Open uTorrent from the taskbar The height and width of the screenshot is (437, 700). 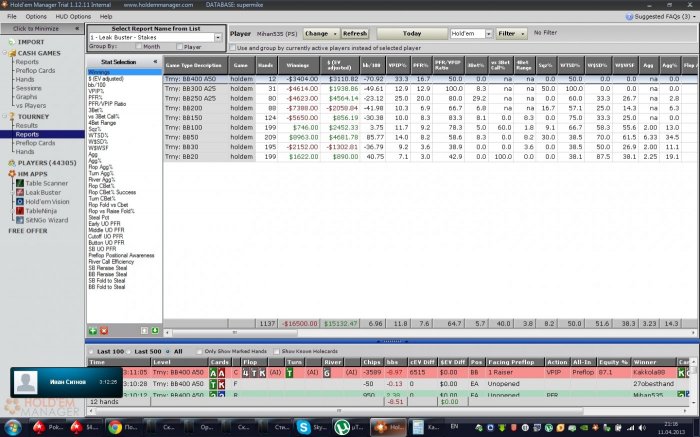pos(342,427)
